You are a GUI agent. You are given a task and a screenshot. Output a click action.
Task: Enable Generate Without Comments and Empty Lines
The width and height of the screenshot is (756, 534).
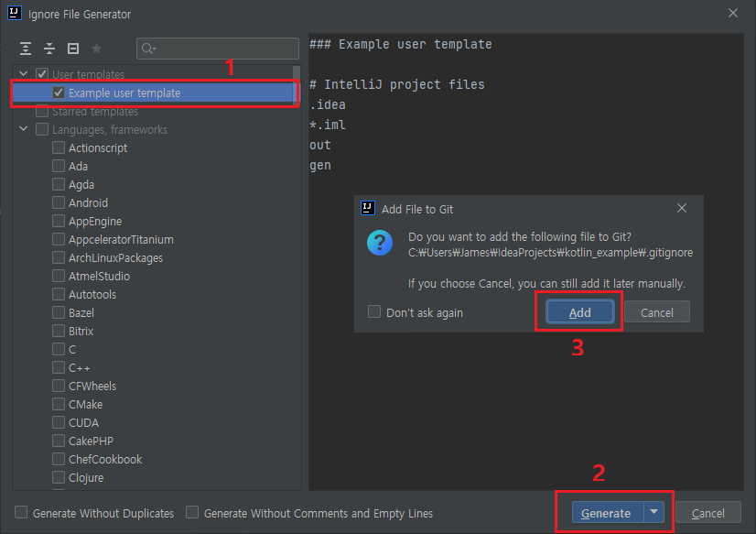click(192, 512)
